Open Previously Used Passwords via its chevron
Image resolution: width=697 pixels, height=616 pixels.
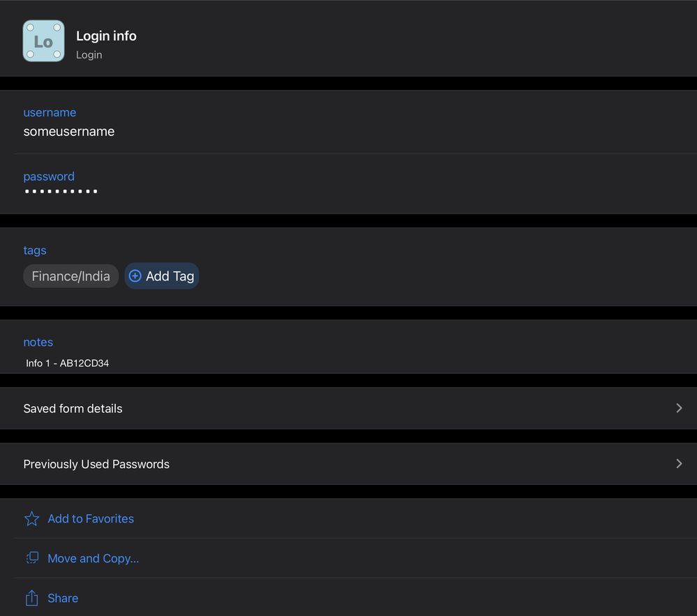click(x=679, y=464)
